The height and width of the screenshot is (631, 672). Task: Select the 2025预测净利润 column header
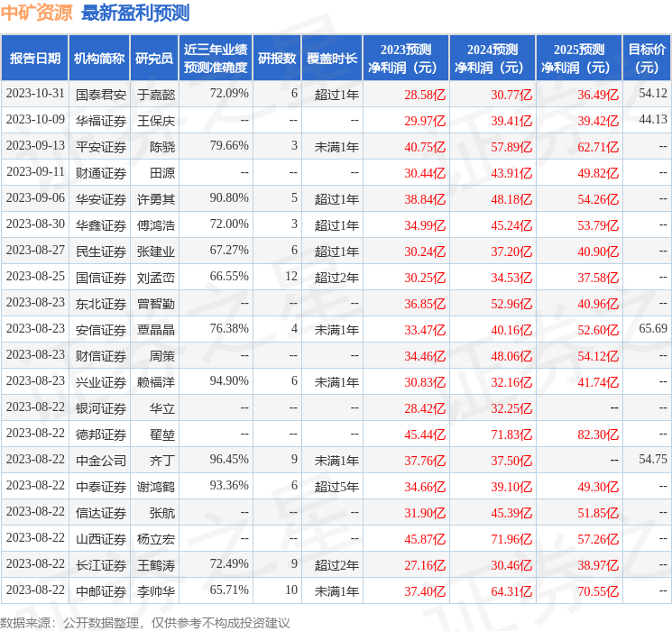pos(579,58)
